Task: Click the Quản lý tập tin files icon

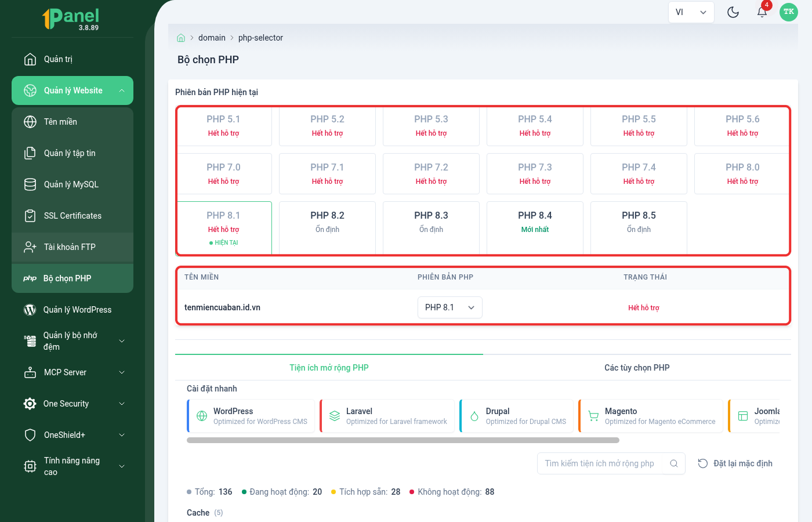Action: (30, 153)
